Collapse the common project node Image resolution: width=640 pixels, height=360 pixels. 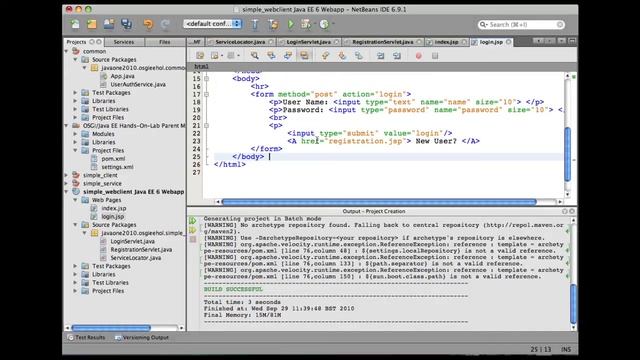pyautogui.click(x=67, y=51)
